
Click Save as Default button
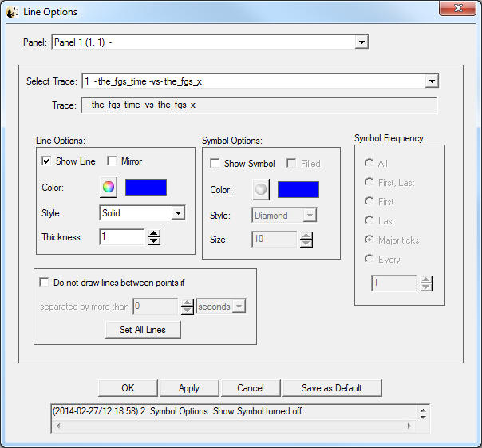tap(331, 388)
